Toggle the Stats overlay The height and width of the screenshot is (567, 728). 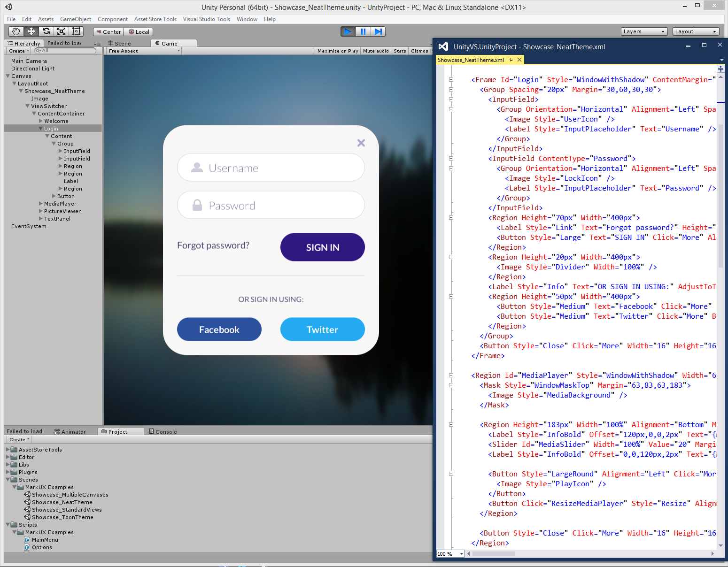pos(399,51)
